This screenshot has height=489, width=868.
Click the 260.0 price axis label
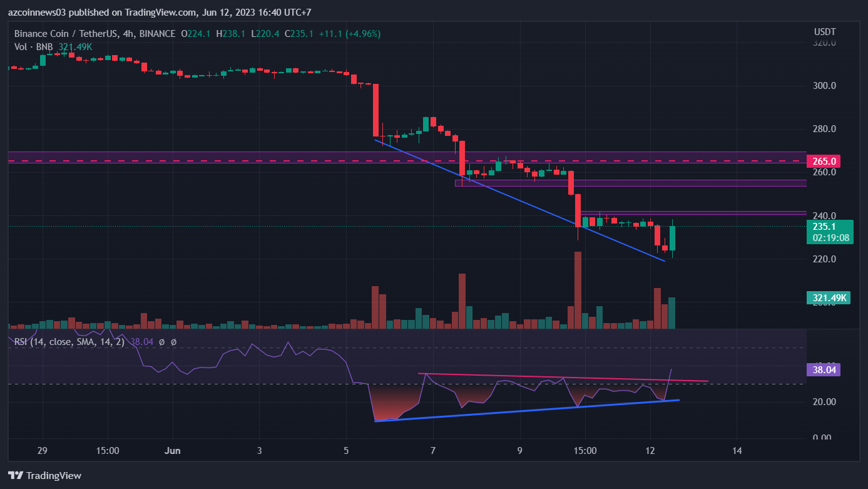coord(824,172)
